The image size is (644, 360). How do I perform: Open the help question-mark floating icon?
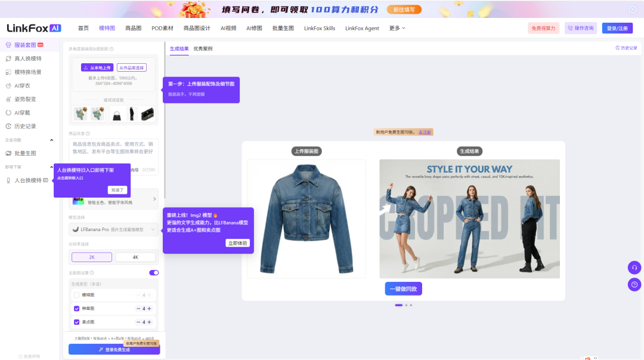click(x=634, y=284)
